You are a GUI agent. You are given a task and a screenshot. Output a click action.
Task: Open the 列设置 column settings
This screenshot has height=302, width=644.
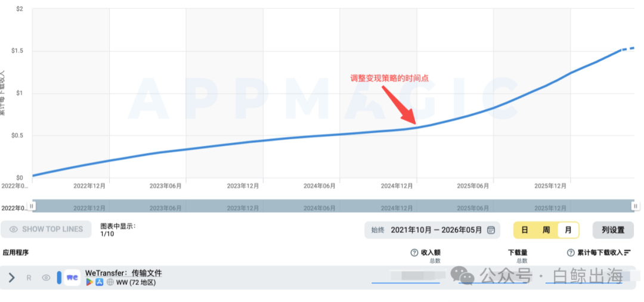pyautogui.click(x=613, y=230)
